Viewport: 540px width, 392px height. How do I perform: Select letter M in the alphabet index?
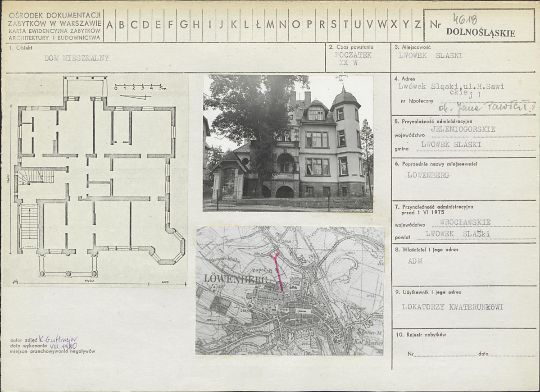point(270,25)
